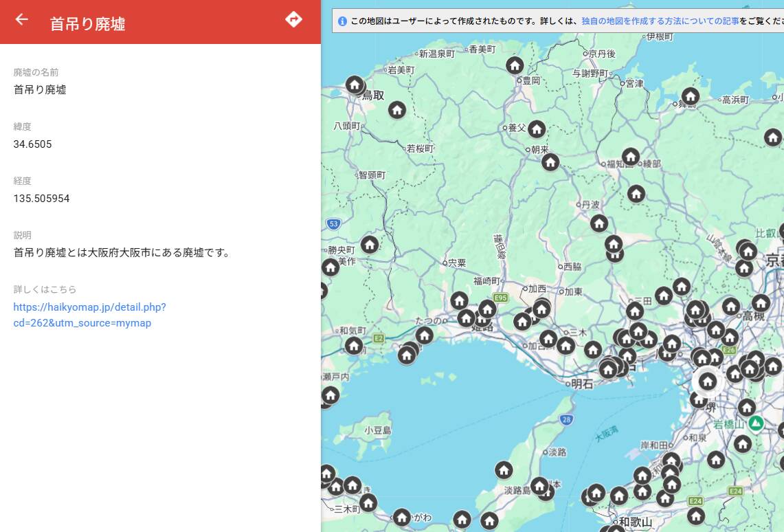
Task: Click the 詳しくはこちら label
Action: pyautogui.click(x=45, y=289)
